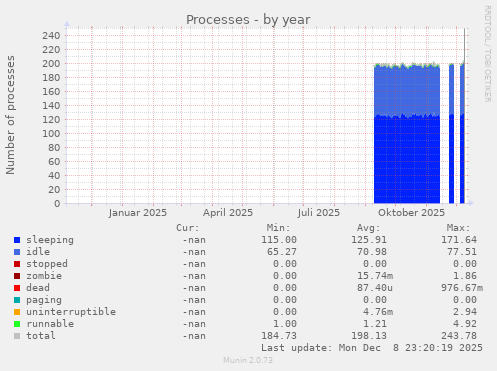Click idle min value 65.27
The height and width of the screenshot is (371, 497).
pyautogui.click(x=282, y=252)
